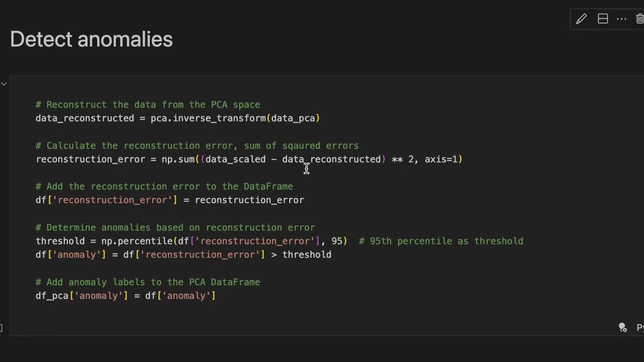The width and height of the screenshot is (644, 362).
Task: Click the line "df_pca['anomaly'] = df['anomaly']"
Action: 126,296
